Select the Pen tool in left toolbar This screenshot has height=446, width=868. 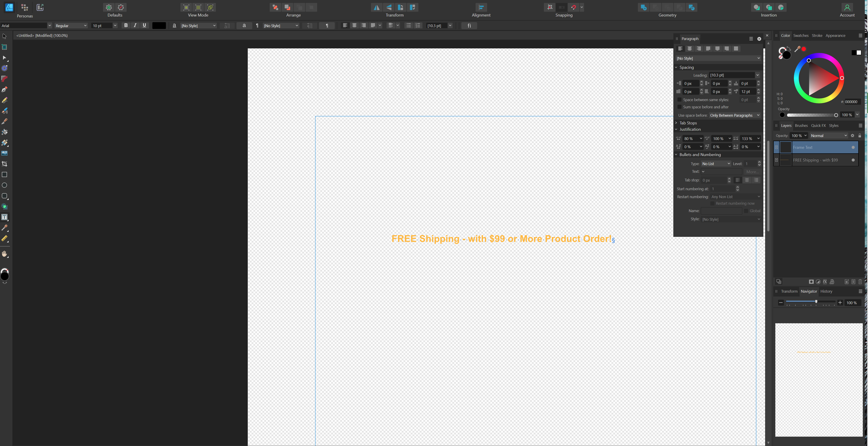[x=4, y=90]
